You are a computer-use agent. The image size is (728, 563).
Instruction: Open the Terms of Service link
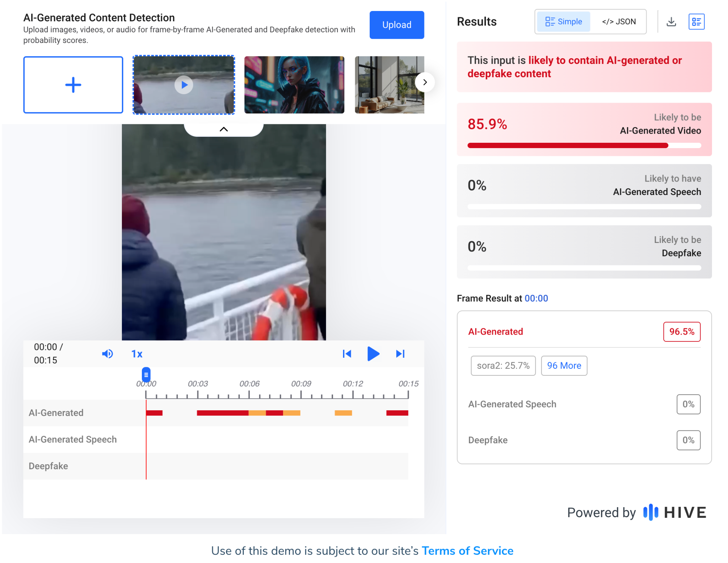[x=467, y=551]
